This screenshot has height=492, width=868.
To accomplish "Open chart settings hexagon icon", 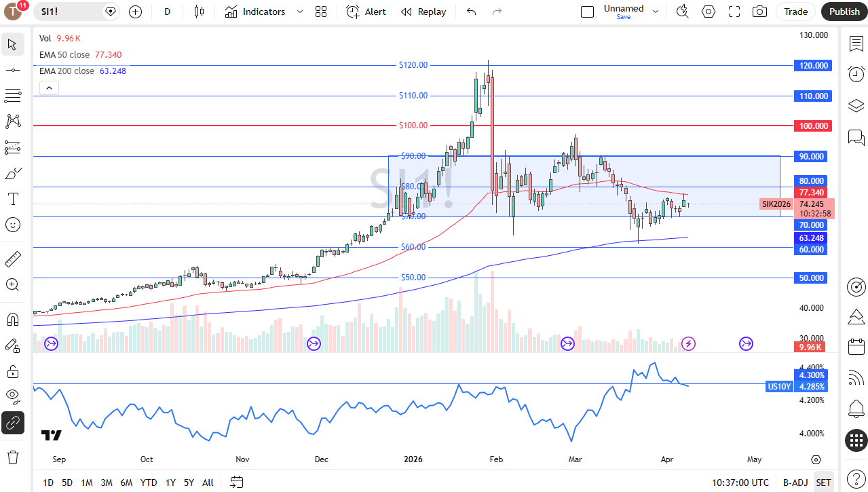I will pyautogui.click(x=709, y=12).
